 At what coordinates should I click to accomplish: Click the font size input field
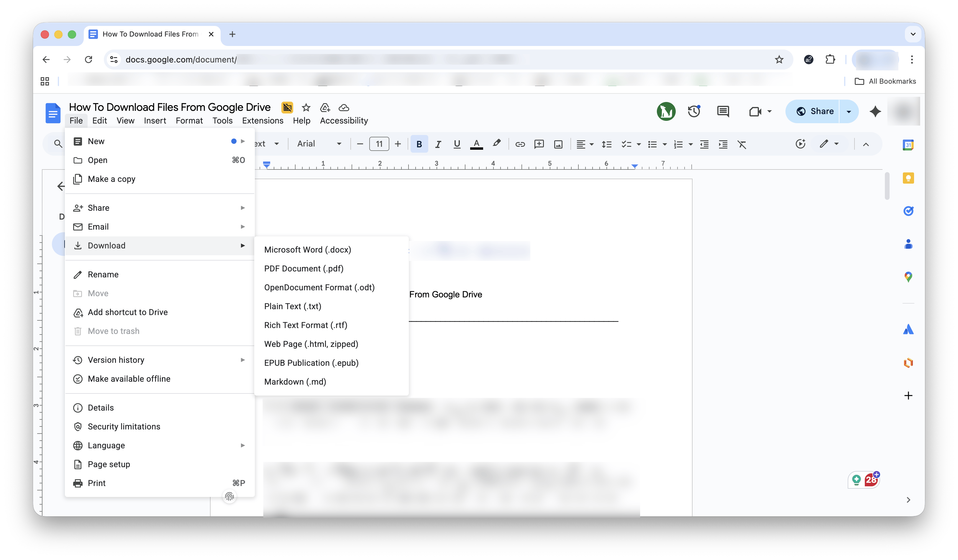coord(379,144)
